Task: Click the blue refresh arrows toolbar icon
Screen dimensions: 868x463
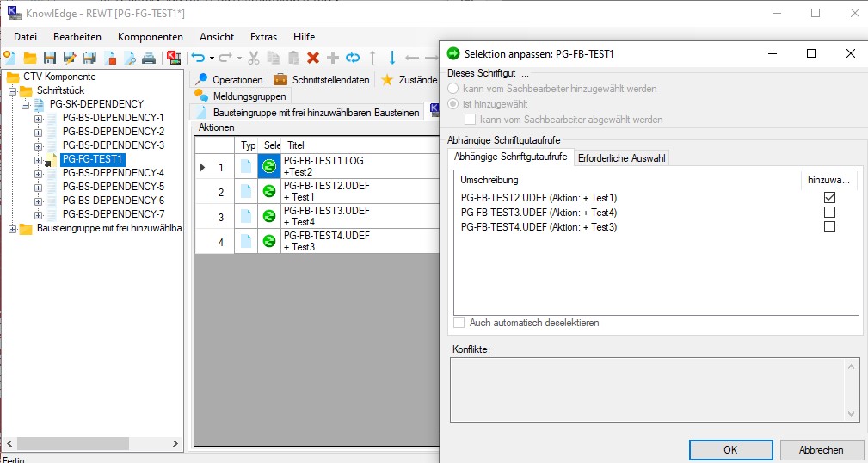Action: pos(353,58)
